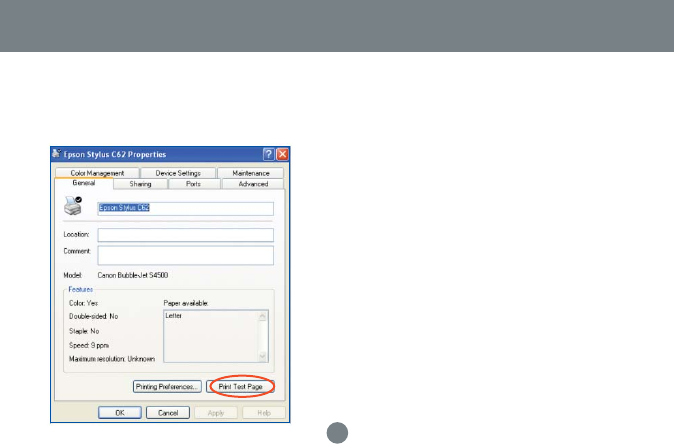Image resolution: width=674 pixels, height=444 pixels.
Task: Click the title bar printer icon
Action: [x=56, y=153]
